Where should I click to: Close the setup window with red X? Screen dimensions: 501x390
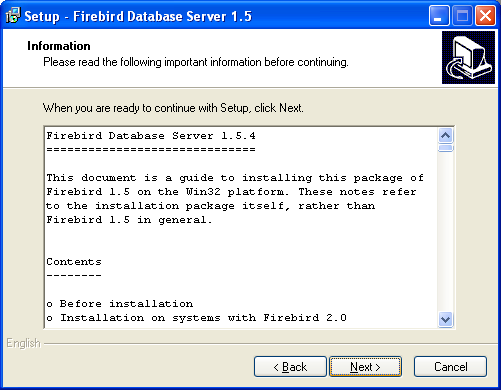[485, 16]
